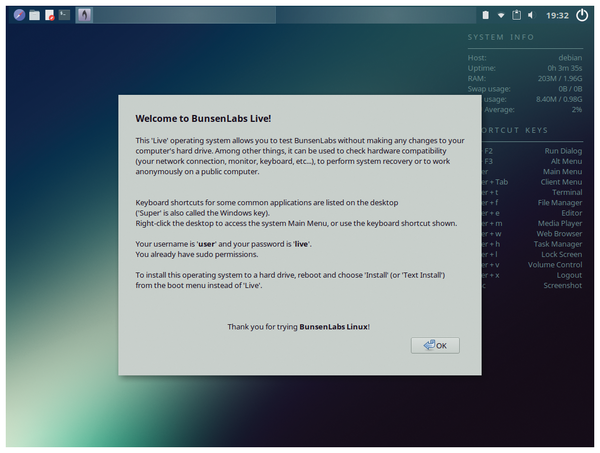The image size is (600, 453).
Task: Click the 'Screenshot' shortcut entry
Action: click(x=562, y=285)
